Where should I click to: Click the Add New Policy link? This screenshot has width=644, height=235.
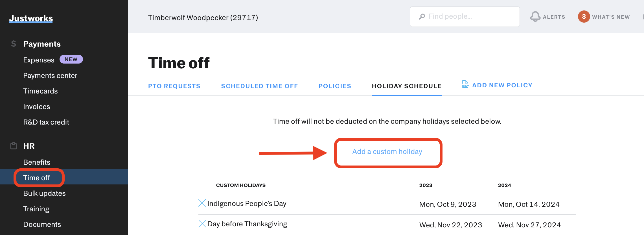(502, 85)
